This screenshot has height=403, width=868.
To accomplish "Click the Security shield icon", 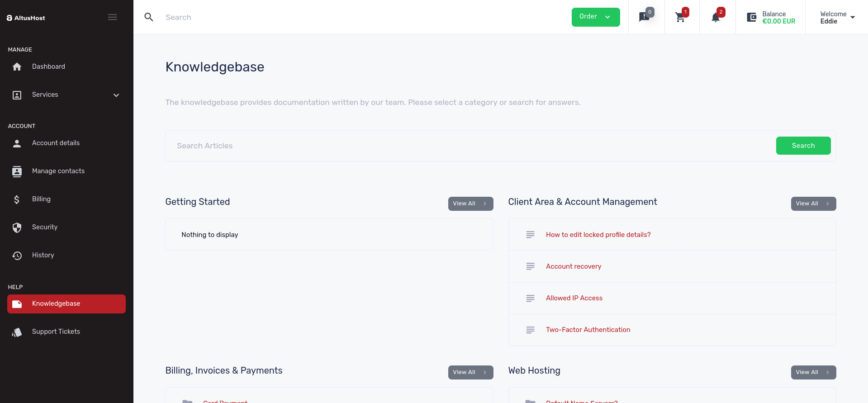I will [x=17, y=228].
